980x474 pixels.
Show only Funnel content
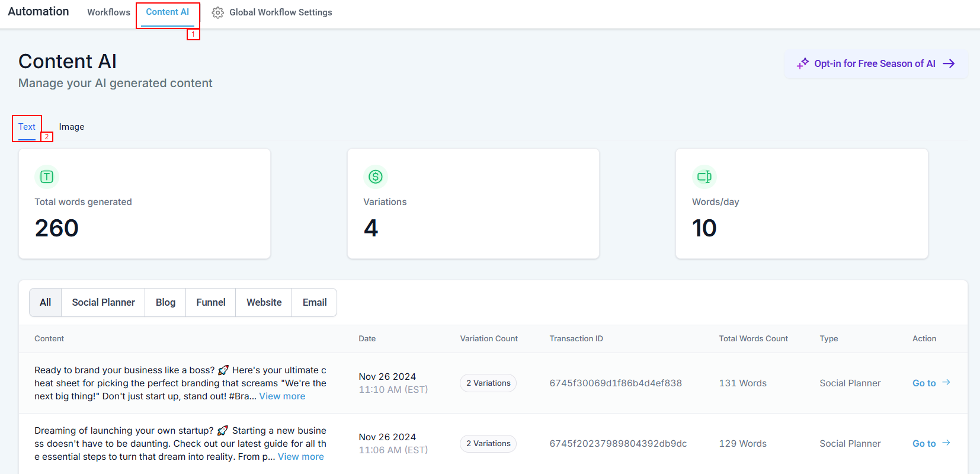click(x=211, y=302)
